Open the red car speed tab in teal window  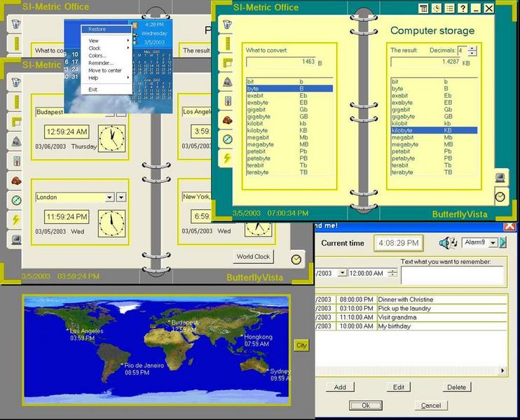point(228,120)
